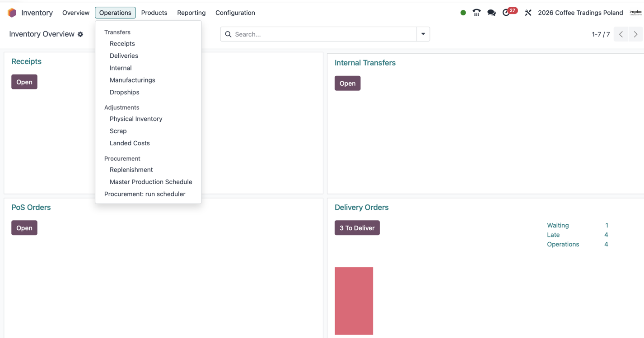Open the VoIP phone dialer icon

tap(476, 13)
